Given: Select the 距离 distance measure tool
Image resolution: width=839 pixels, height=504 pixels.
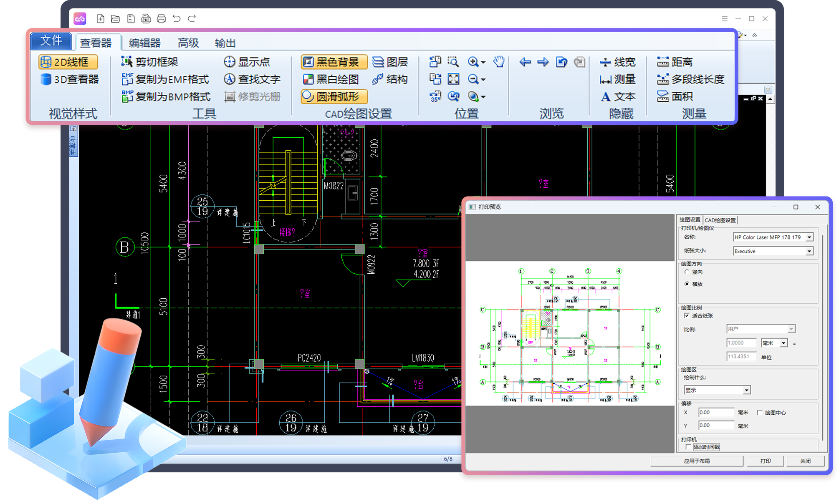Looking at the screenshot, I should coord(675,62).
